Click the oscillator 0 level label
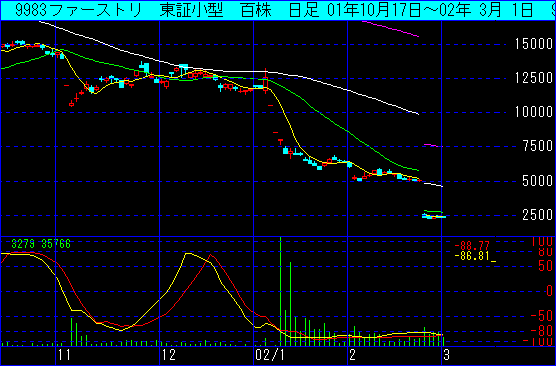 [x=550, y=291]
